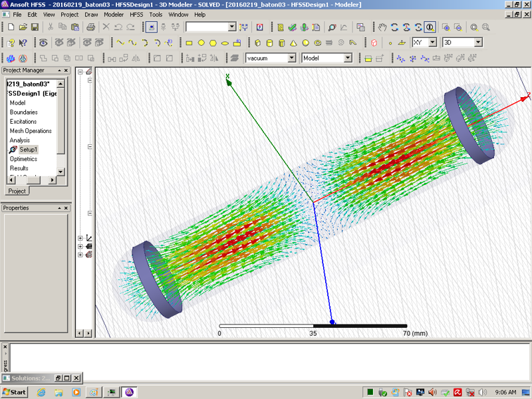Click the Validate checkmark icon
Screen dimensions: 532x399
(292, 27)
